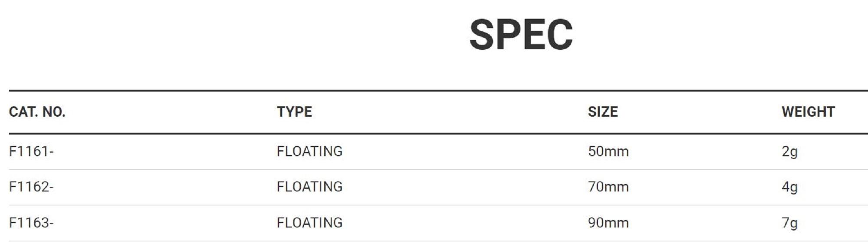Screen dimensions: 868x247
Task: Click the 7g weight value
Action: (789, 223)
